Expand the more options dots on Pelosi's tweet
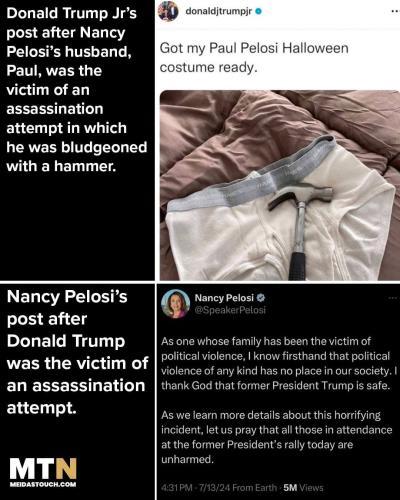This screenshot has height=500, width=400. [x=393, y=298]
